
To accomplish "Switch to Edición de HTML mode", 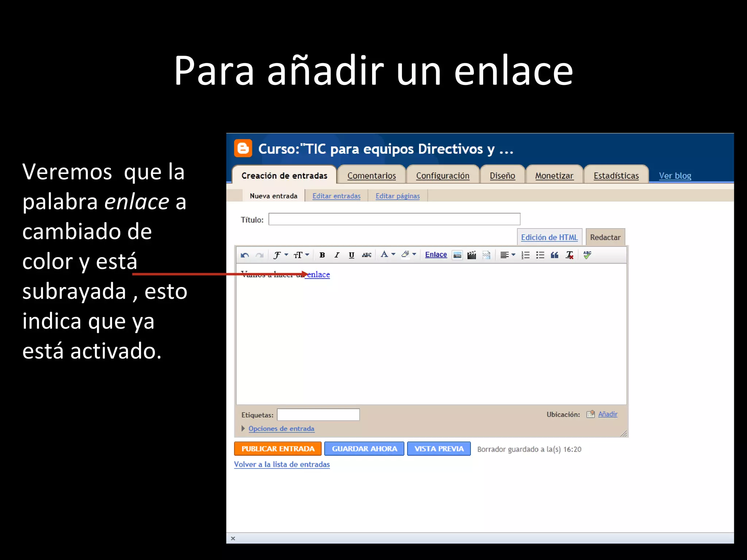I will 549,237.
